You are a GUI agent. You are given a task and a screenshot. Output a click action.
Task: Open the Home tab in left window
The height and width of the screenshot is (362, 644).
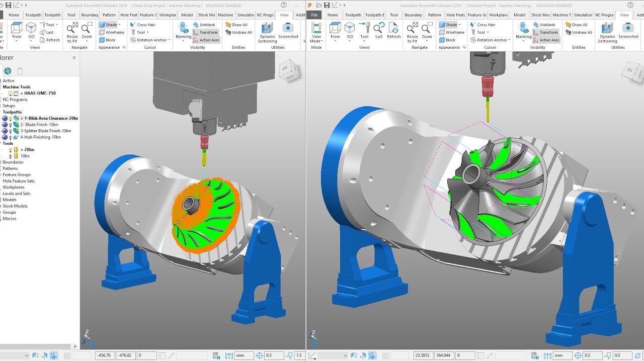point(14,15)
